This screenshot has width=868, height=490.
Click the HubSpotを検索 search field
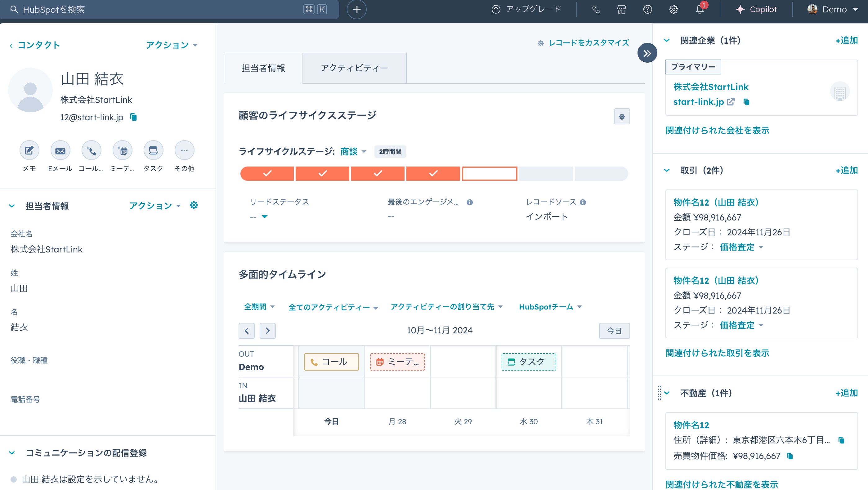pos(135,9)
